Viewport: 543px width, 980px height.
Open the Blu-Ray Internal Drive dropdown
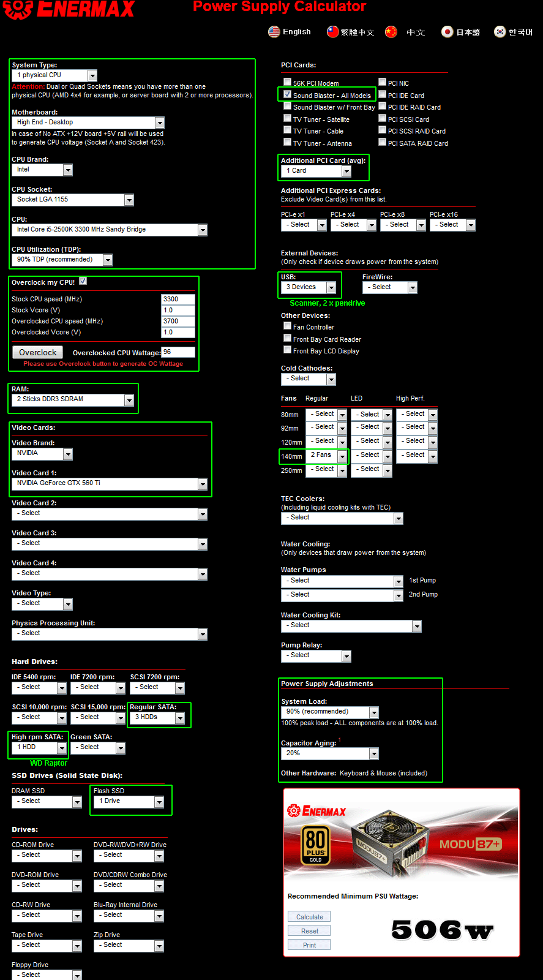coord(129,915)
